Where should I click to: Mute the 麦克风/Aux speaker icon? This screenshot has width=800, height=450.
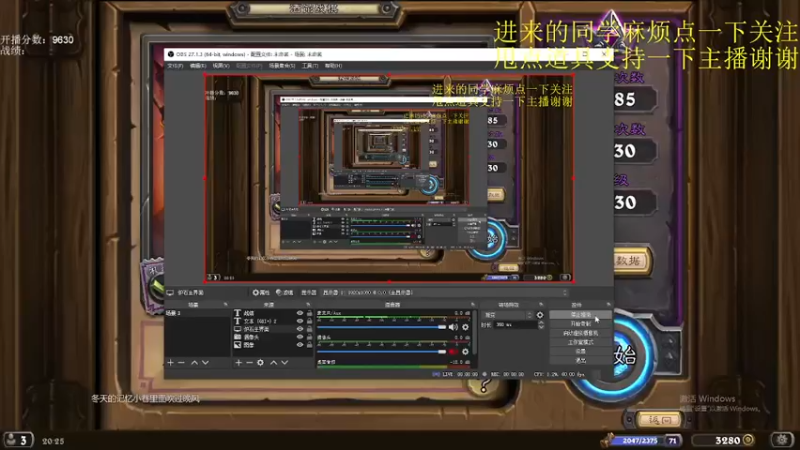[x=453, y=327]
